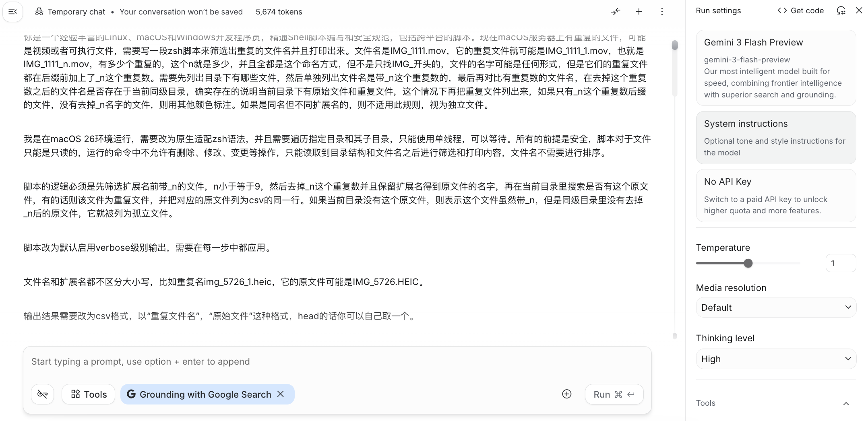Screen dimensions: 868x421
Task: Start a new chat with plus icon
Action: [x=639, y=12]
